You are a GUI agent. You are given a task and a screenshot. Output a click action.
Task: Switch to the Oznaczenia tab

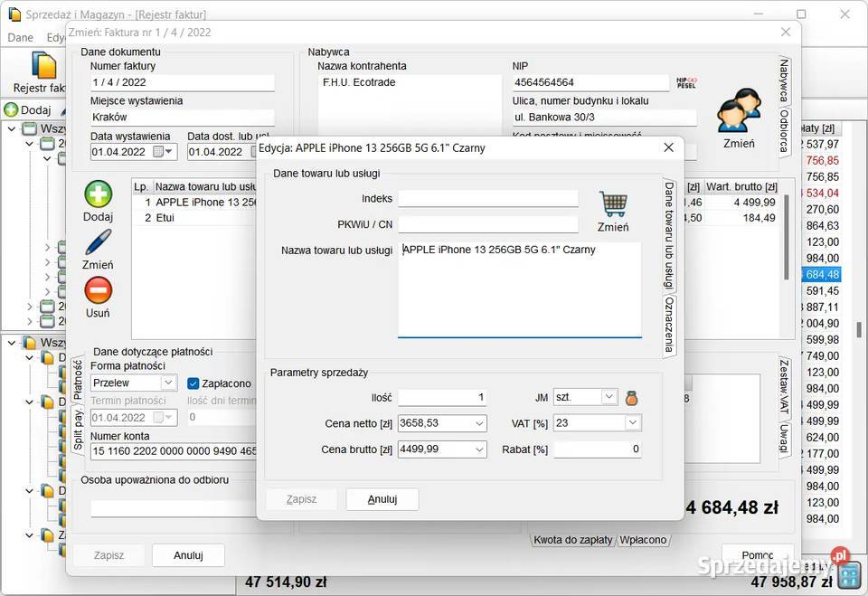[x=669, y=326]
